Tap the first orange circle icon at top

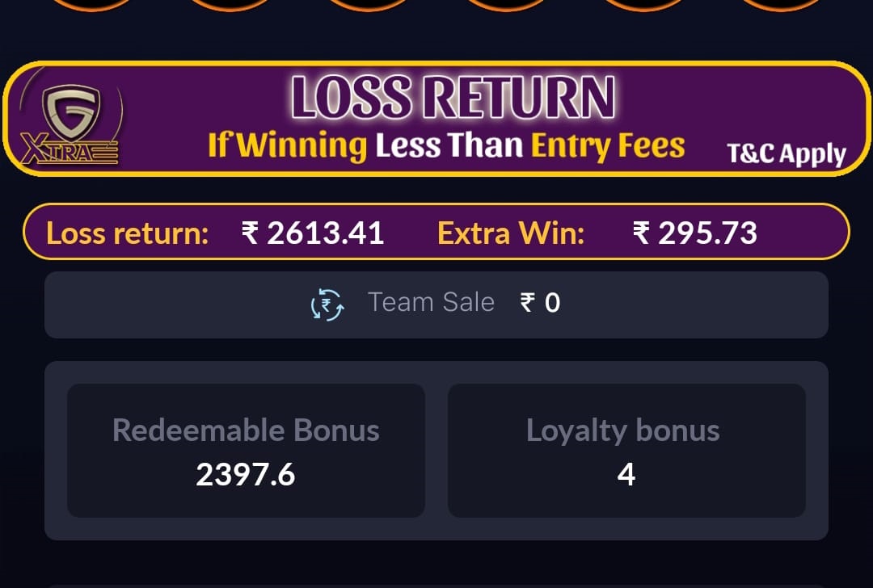click(92, 5)
